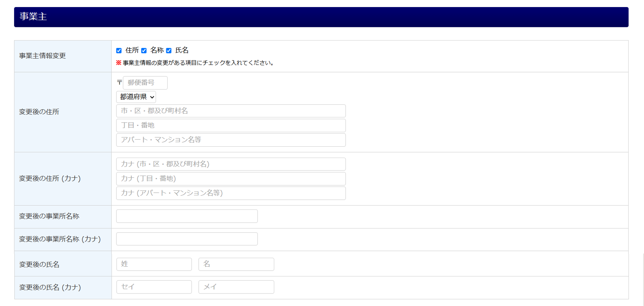
Task: Click the 変更後の事業所名称 input box
Action: coord(187,216)
